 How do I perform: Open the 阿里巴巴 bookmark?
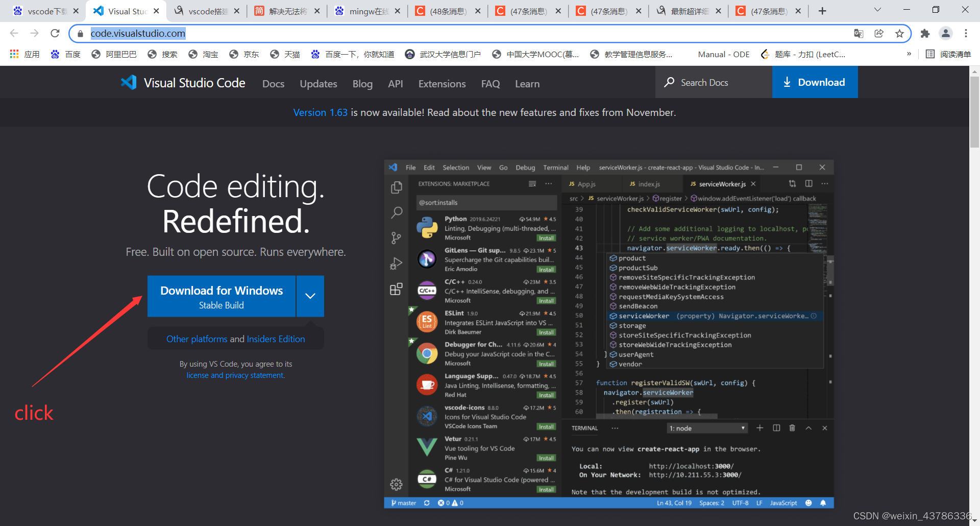tap(114, 54)
